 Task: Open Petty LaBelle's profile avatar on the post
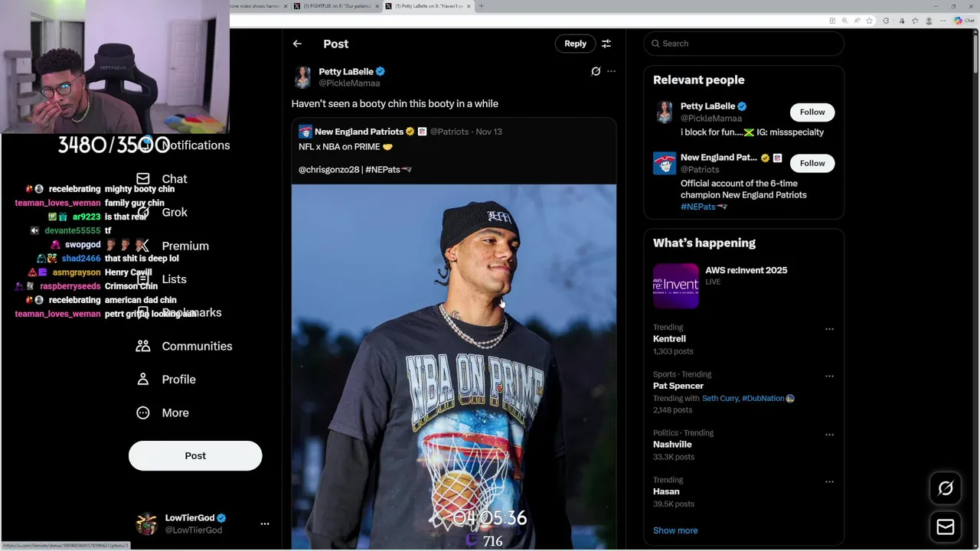point(303,77)
